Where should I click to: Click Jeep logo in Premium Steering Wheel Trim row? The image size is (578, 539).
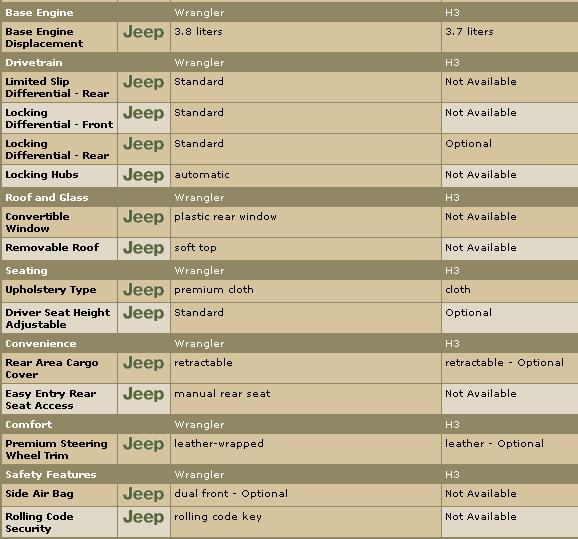click(x=143, y=444)
